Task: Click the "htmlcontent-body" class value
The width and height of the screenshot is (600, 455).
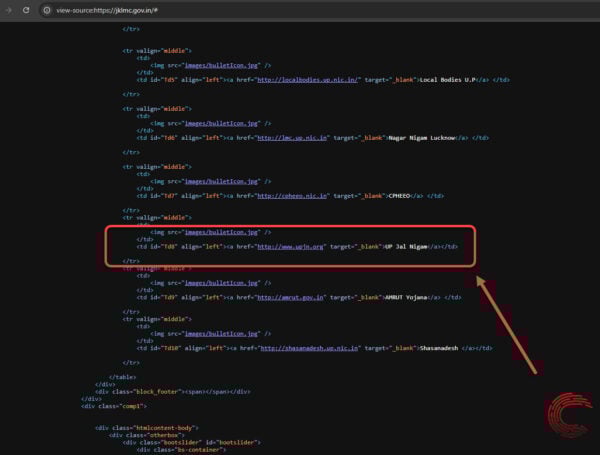Action: tap(164, 428)
